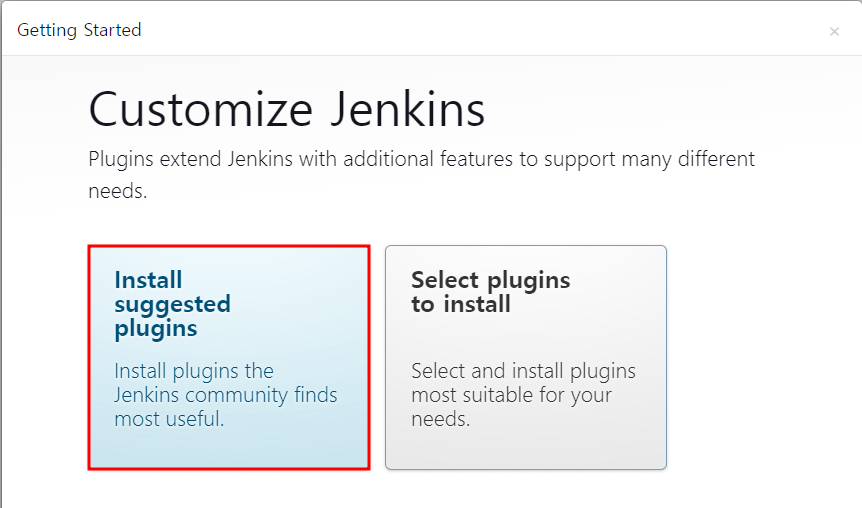Click the Install suggested plugins card
Image resolution: width=862 pixels, height=508 pixels.
[229, 357]
